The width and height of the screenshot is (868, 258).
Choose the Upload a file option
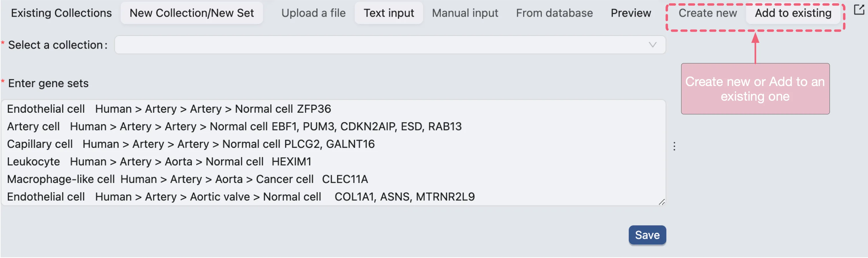click(313, 13)
